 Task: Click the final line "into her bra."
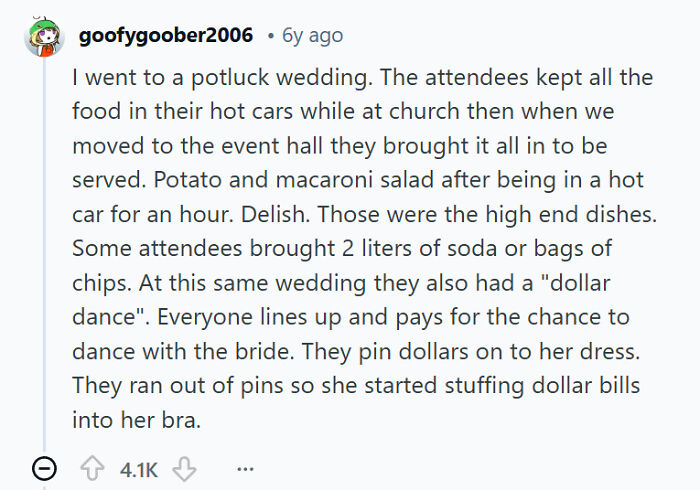coord(136,419)
